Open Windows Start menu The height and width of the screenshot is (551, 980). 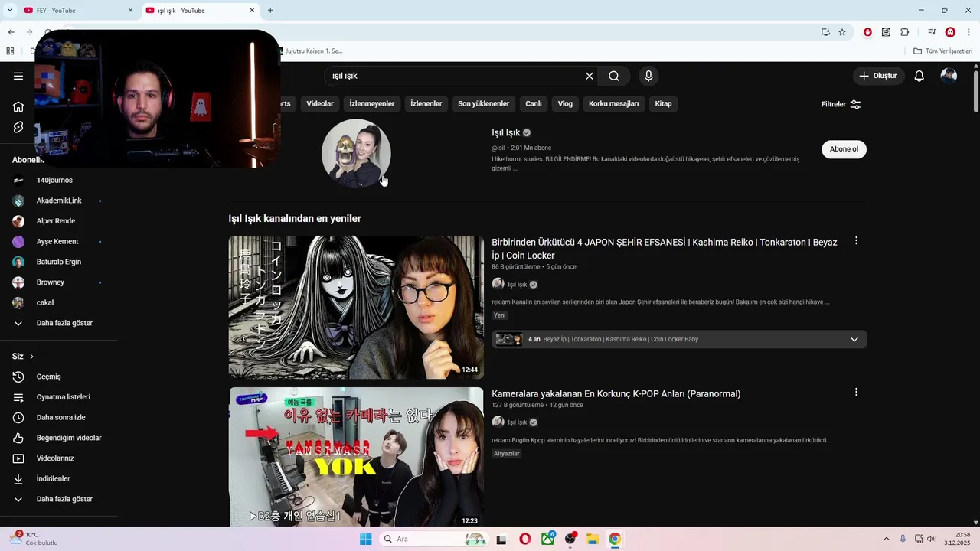click(365, 539)
